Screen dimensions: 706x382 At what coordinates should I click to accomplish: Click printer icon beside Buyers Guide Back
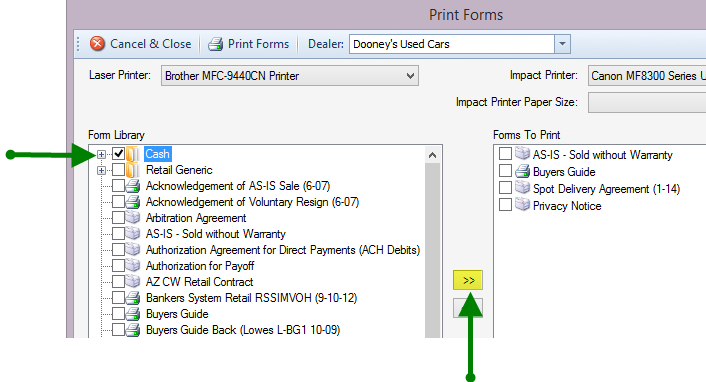tap(133, 330)
